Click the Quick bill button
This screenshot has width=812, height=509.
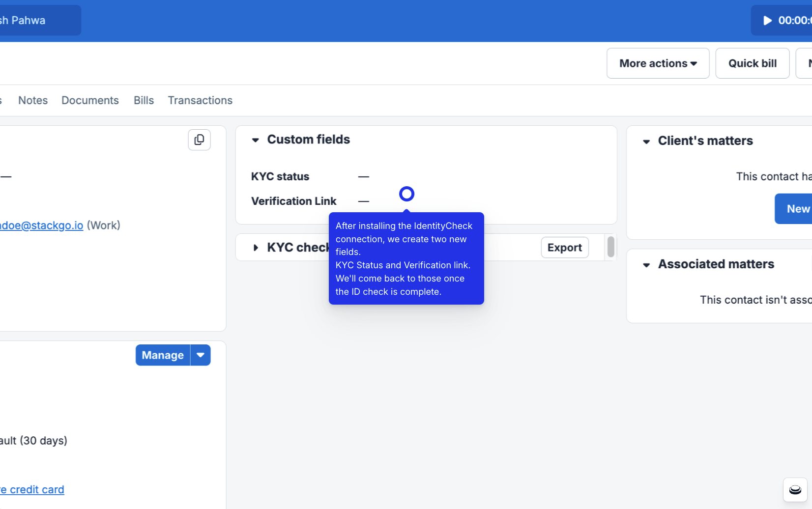[x=752, y=63]
